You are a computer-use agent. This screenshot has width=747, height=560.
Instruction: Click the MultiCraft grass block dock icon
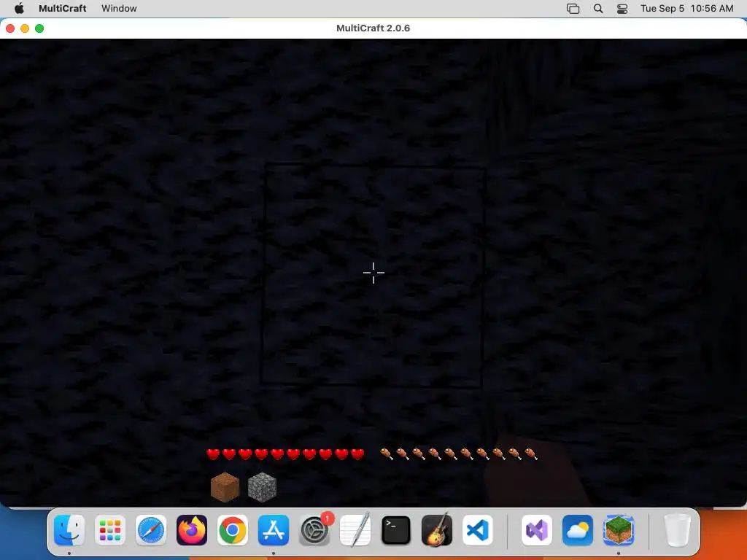[x=619, y=530]
